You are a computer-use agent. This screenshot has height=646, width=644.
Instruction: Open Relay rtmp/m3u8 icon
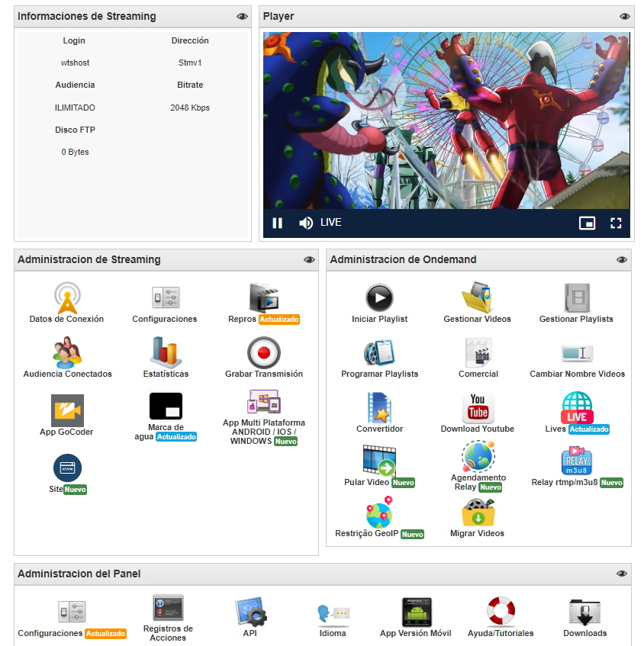[577, 460]
